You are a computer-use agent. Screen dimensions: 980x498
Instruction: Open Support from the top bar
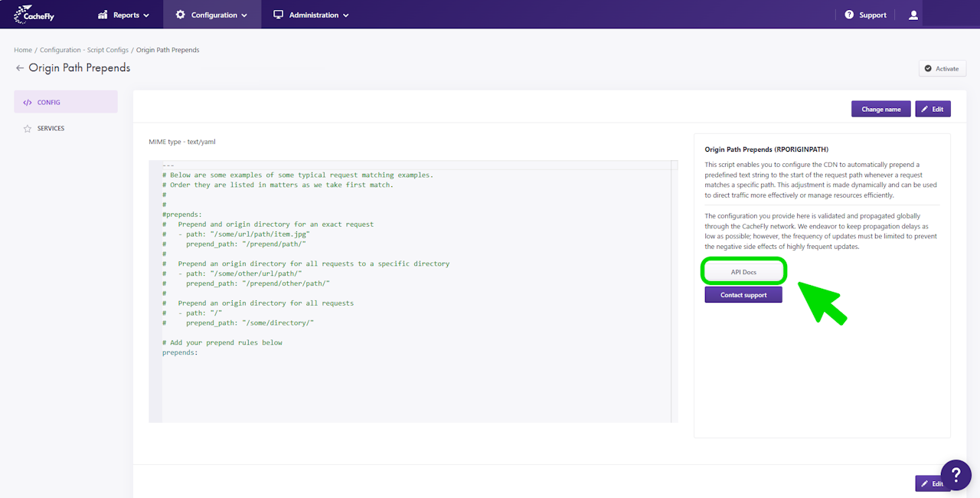click(x=865, y=15)
